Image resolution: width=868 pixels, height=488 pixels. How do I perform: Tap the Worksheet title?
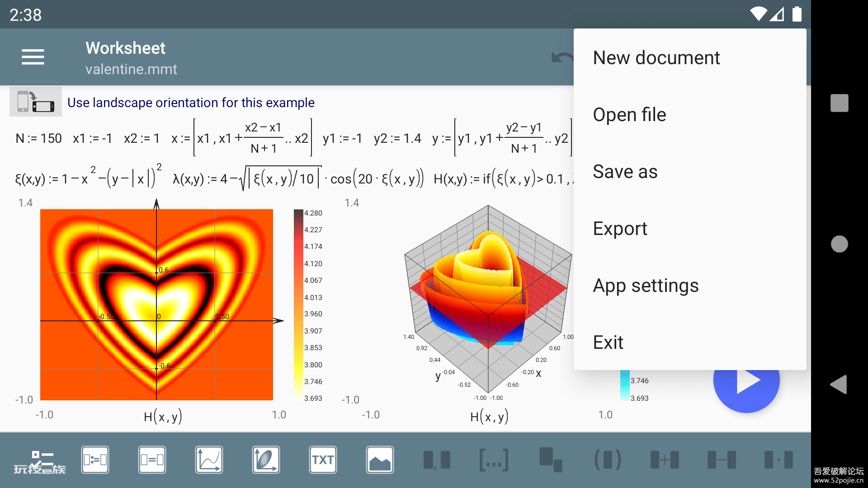[126, 48]
